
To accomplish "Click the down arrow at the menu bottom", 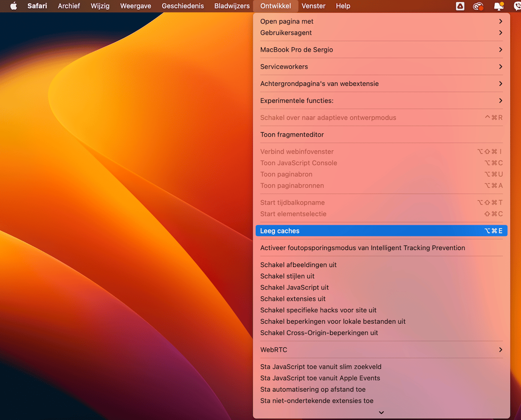I will click(x=381, y=413).
